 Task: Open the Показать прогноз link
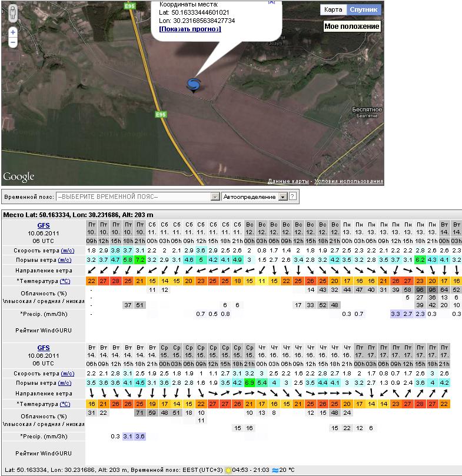[190, 29]
